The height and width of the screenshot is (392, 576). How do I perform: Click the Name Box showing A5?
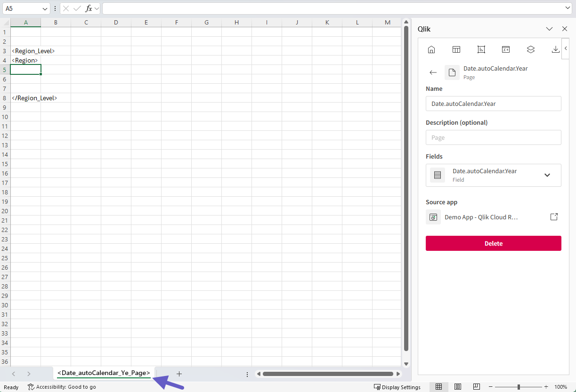(x=22, y=8)
